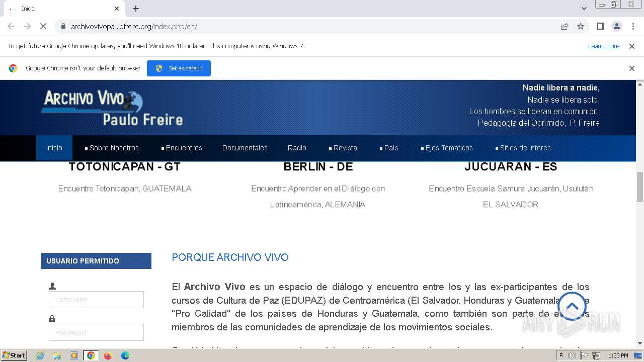Viewport: 644px width, 362px height.
Task: Expand the Ejes Temáticos menu
Action: click(447, 148)
